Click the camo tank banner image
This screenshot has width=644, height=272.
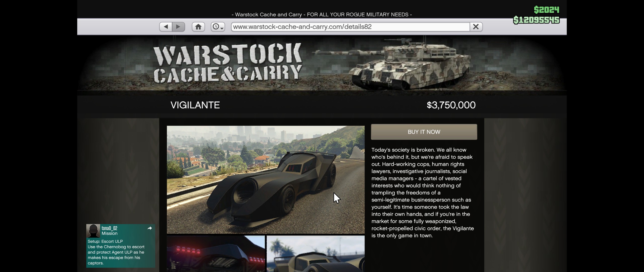click(x=392, y=63)
